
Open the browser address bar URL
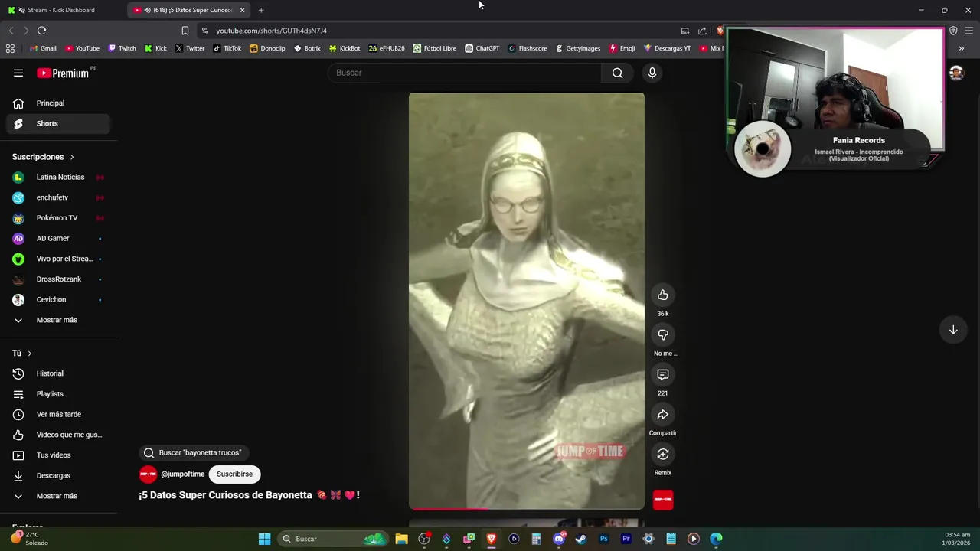click(x=271, y=31)
